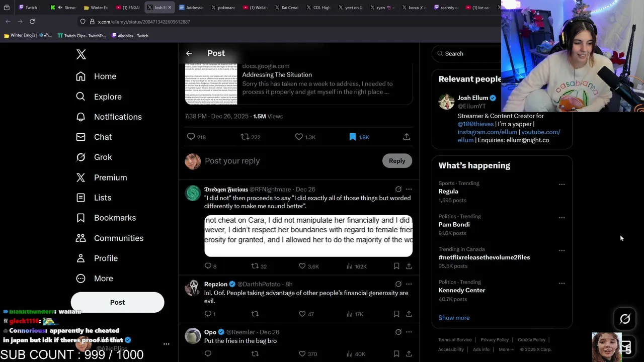Click the X logo in sidebar
644x362 pixels.
pos(81,54)
